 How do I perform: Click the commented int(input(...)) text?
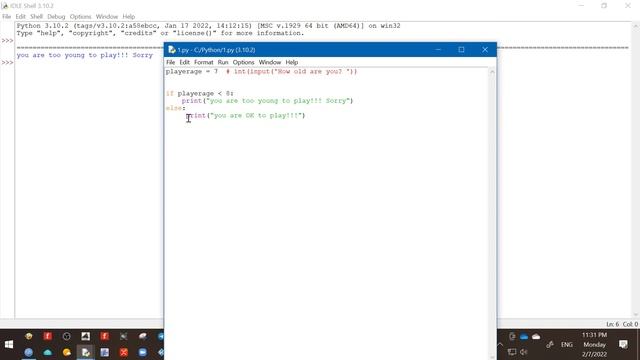tap(291, 71)
